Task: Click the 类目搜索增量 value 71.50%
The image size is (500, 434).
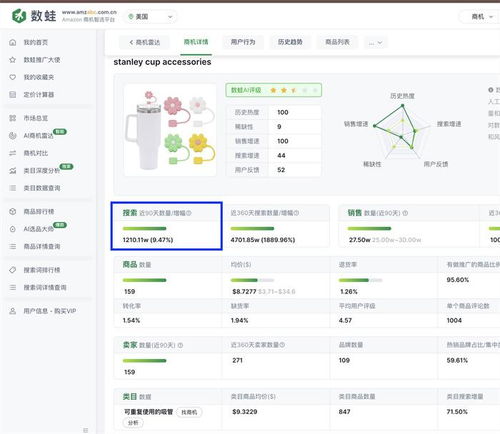Action: click(457, 412)
